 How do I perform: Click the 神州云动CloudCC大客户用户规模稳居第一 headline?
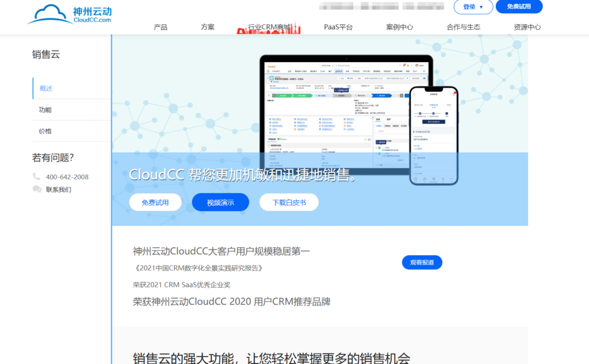221,251
